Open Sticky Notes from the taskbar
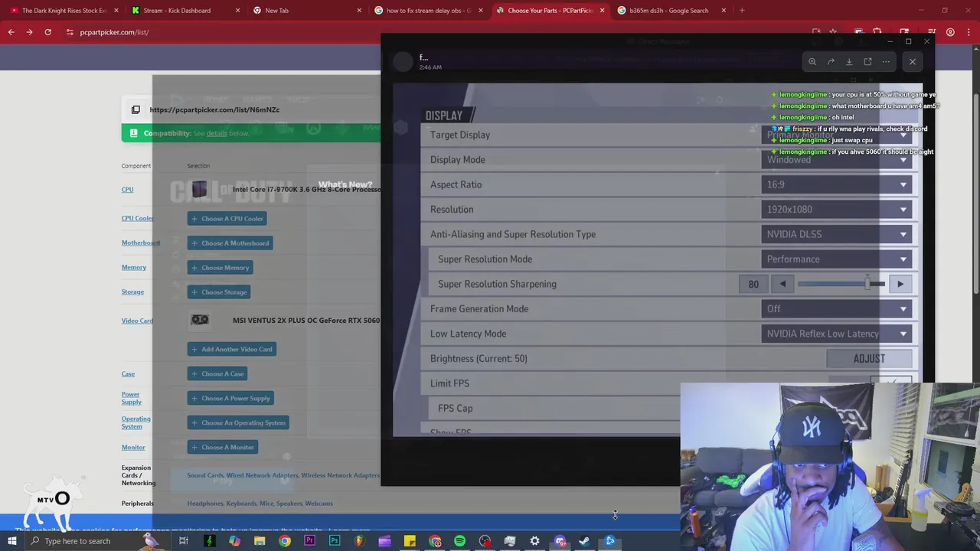The height and width of the screenshot is (551, 980). 410,541
